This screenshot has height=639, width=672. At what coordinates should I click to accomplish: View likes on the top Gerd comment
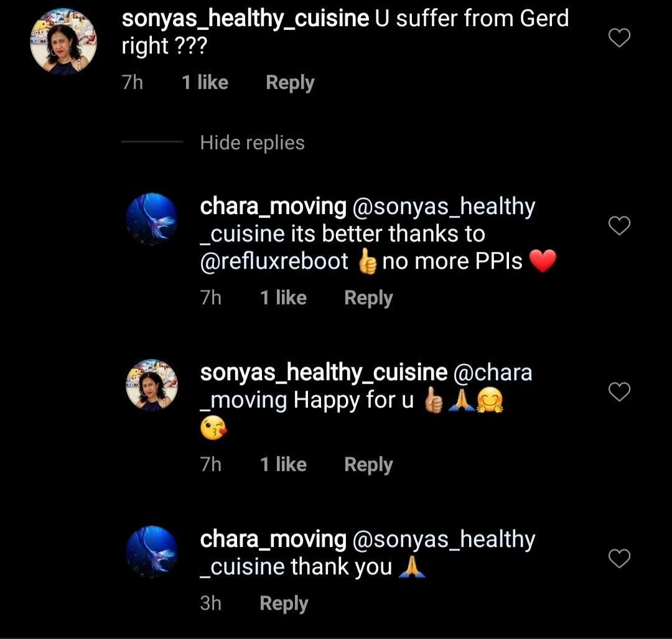(205, 82)
